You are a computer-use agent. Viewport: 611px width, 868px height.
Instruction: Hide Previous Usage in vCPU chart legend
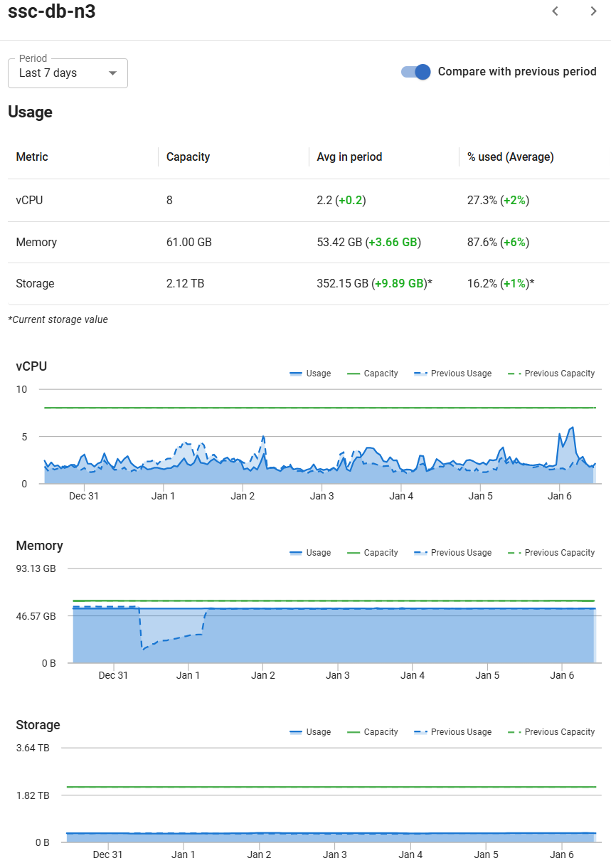click(x=452, y=374)
